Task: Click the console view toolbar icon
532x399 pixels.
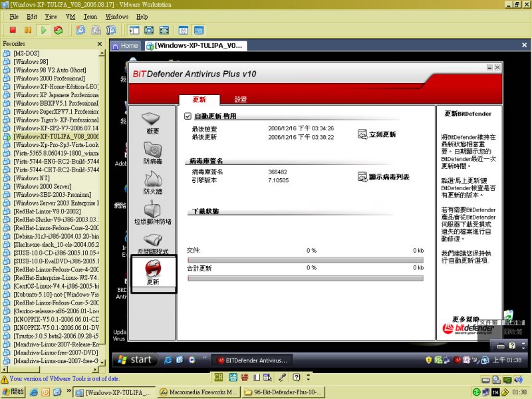Action: (199, 30)
